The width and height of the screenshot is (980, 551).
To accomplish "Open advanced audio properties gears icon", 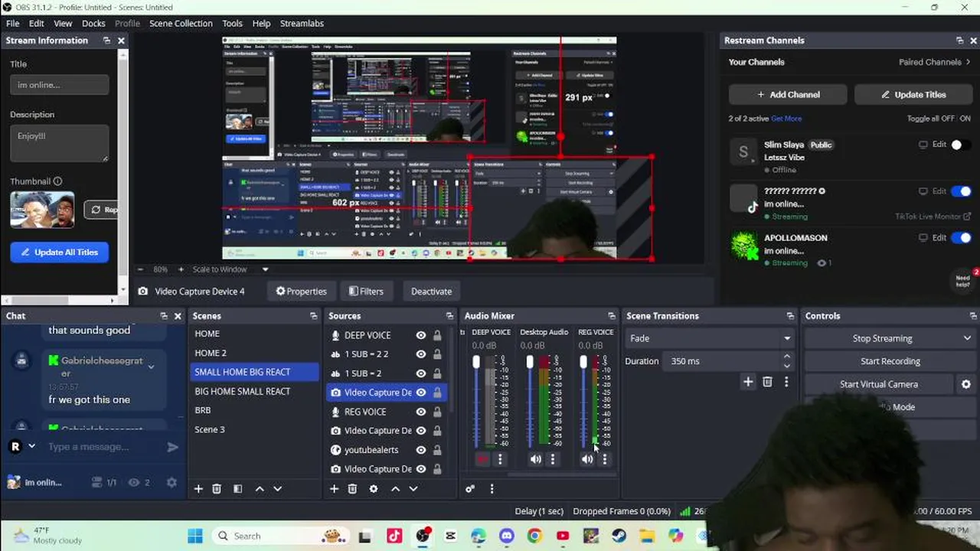I will pyautogui.click(x=470, y=488).
